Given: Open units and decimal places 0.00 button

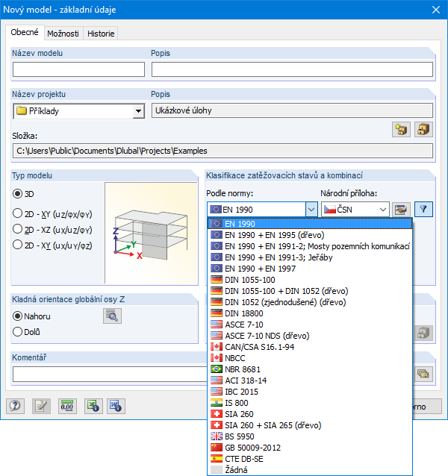Looking at the screenshot, I should point(67,406).
